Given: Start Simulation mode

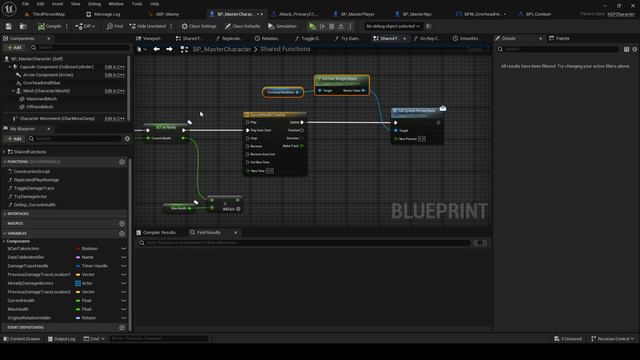Looking at the screenshot, I should [x=282, y=26].
